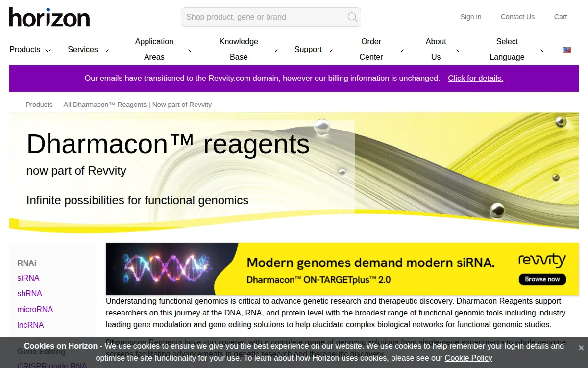The width and height of the screenshot is (588, 368).
Task: Click the Dharmacon reagents heading
Action: pyautogui.click(x=168, y=144)
